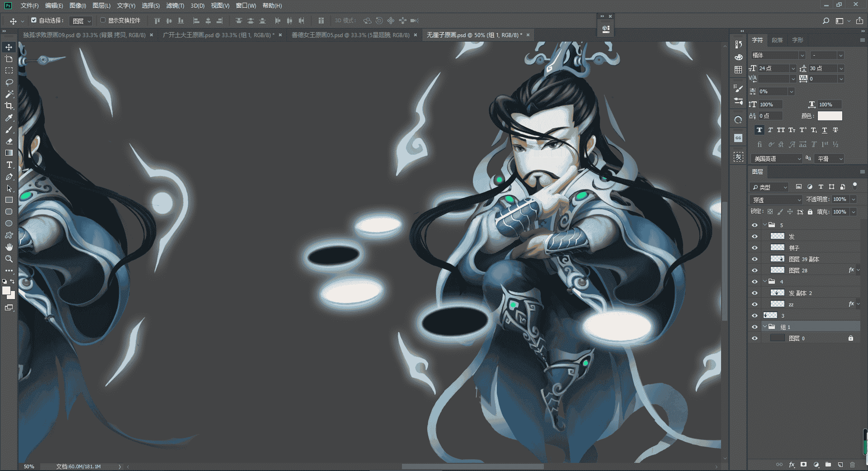Click the add layer style fx icon
The width and height of the screenshot is (868, 471).
[x=792, y=465]
